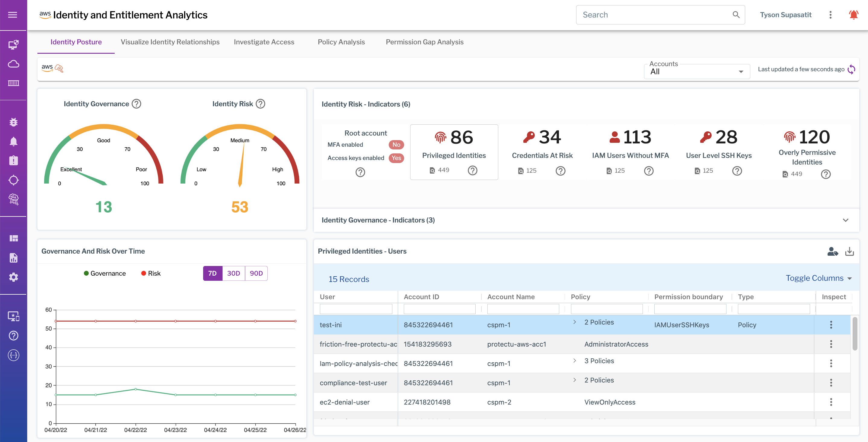Click the settings gear in the left sidebar
The width and height of the screenshot is (868, 442).
(14, 277)
